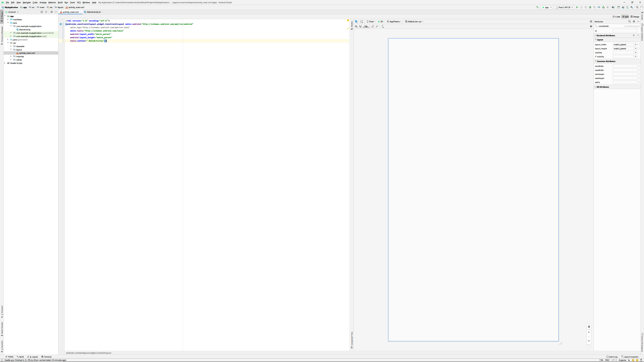644x362 pixels.
Task: Click the green Run app play button
Action: pos(577,7)
